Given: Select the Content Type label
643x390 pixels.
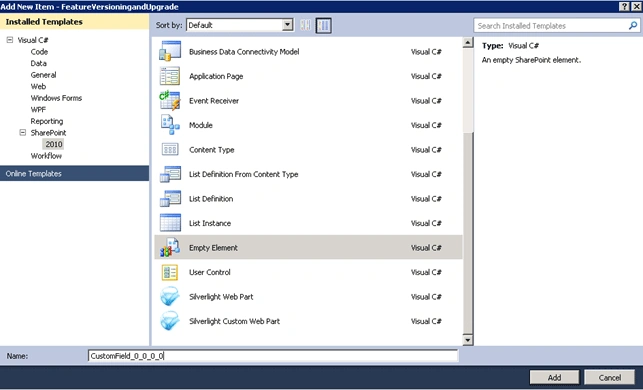Looking at the screenshot, I should 212,150.
